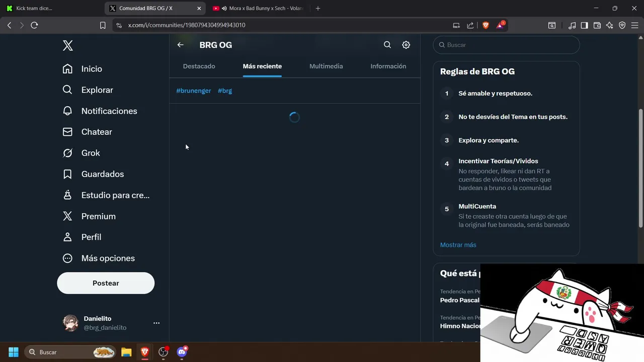Open Danielito account avatar

(70, 323)
